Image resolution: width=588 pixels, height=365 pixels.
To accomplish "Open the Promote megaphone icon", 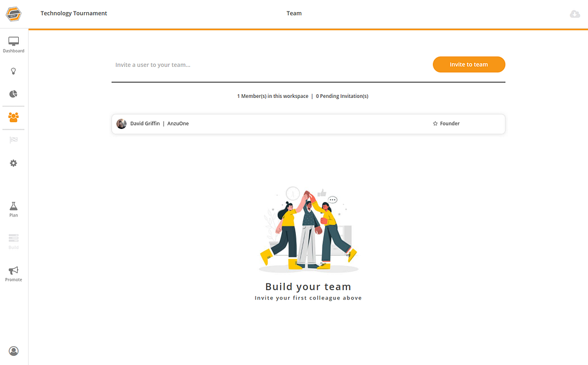I will (x=13, y=274).
